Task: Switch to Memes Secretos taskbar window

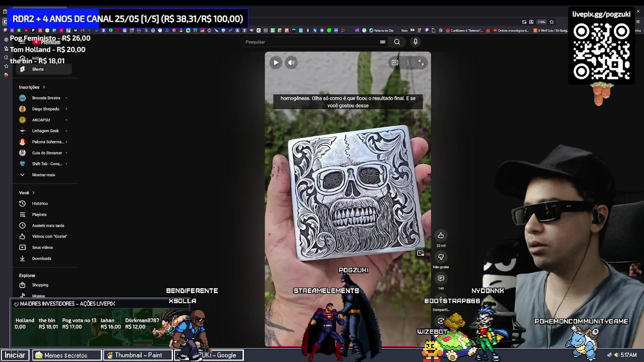Action: tap(66, 355)
